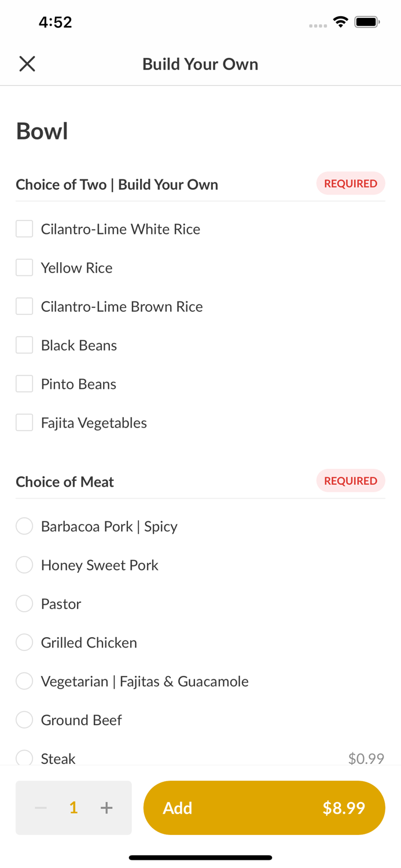Tap the quantity number 1
Image resolution: width=401 pixels, height=868 pixels.
[73, 808]
